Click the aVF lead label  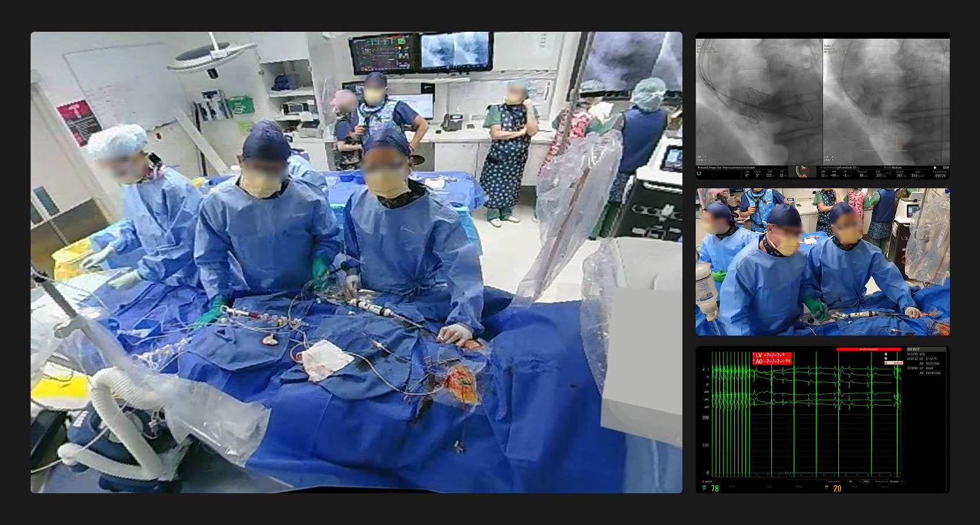pos(706,407)
